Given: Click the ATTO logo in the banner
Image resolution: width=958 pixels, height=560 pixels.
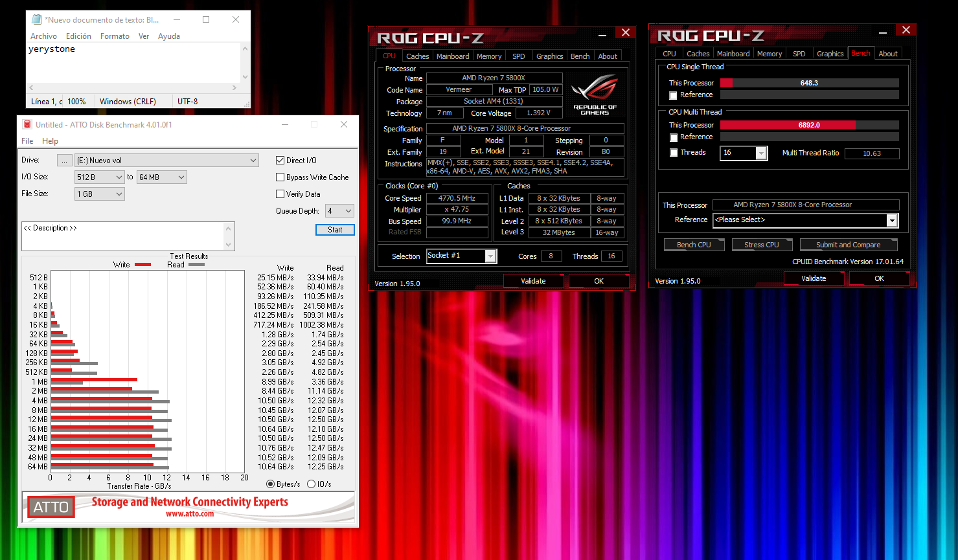Looking at the screenshot, I should tap(51, 507).
